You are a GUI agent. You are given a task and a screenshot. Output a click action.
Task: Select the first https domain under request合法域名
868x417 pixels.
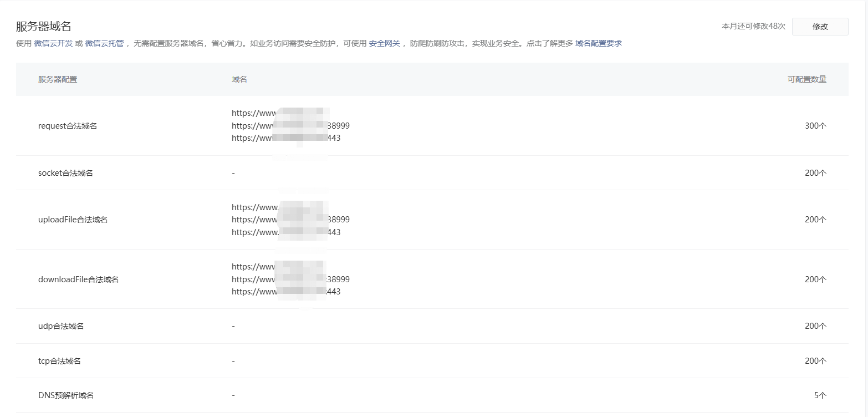[280, 113]
